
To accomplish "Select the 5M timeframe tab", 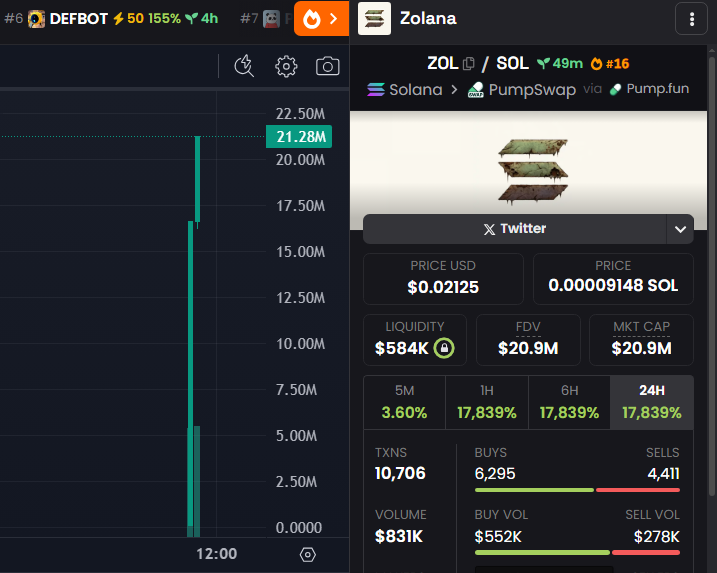I will click(404, 403).
